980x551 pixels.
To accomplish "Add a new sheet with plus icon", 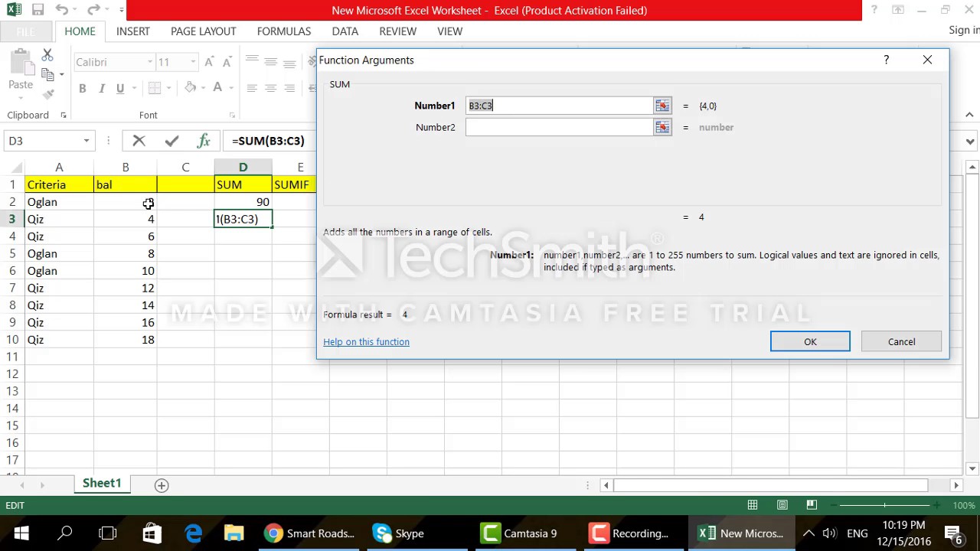I will tap(162, 485).
